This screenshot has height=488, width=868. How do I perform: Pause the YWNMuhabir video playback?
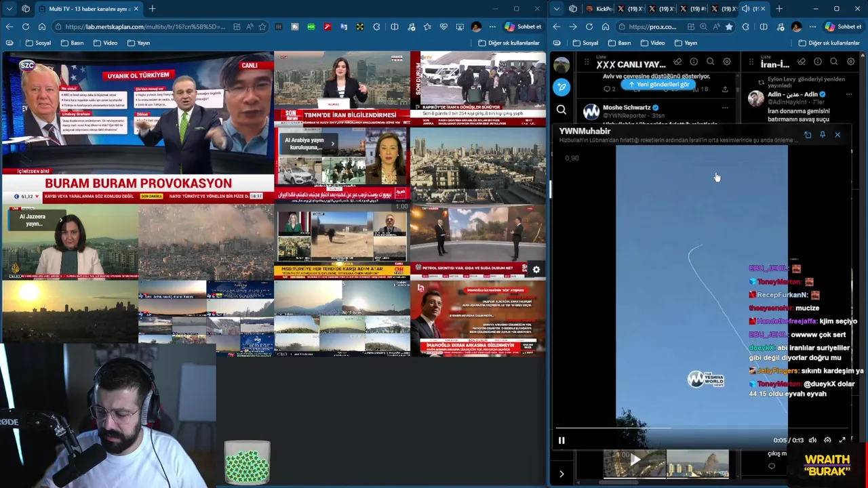point(561,441)
